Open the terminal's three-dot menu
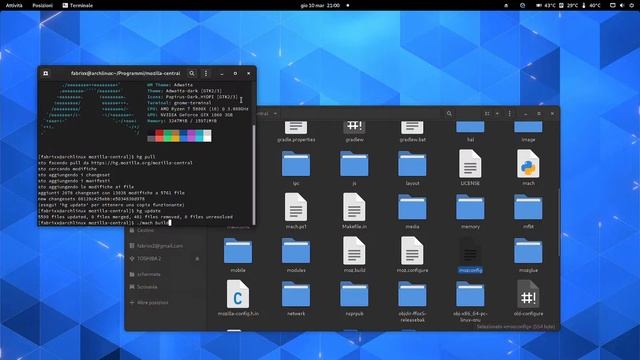Screen dimensions: 640x360 206,73
